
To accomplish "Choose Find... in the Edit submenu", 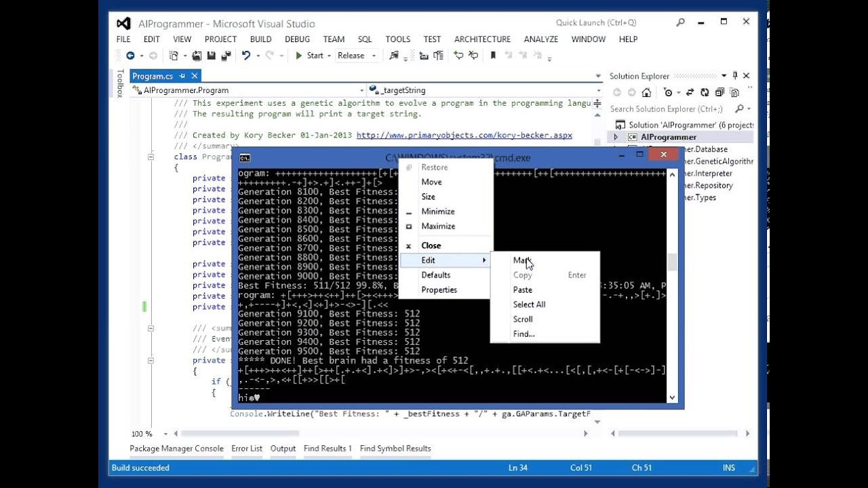I will click(545, 334).
